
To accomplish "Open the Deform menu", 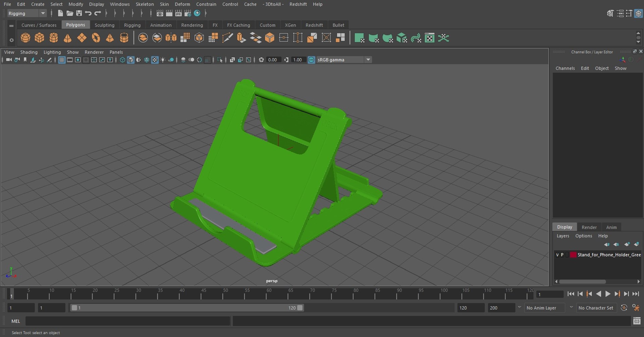I will (182, 4).
